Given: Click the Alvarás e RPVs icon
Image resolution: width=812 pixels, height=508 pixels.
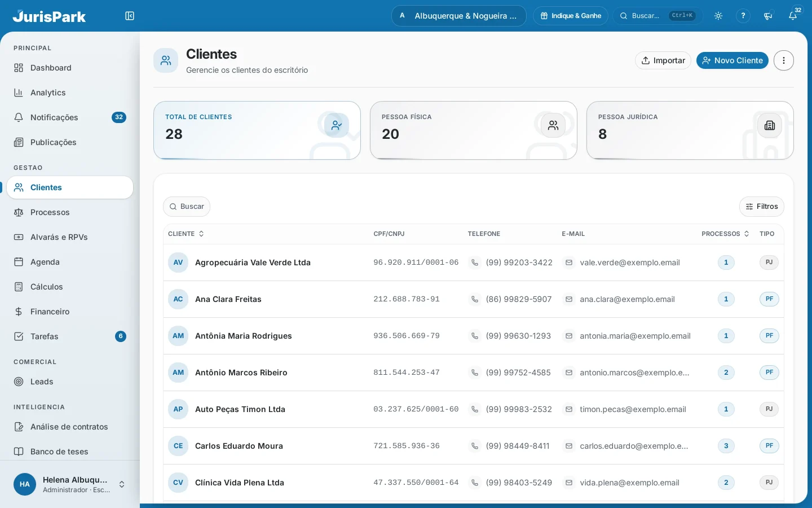Looking at the screenshot, I should click(19, 237).
